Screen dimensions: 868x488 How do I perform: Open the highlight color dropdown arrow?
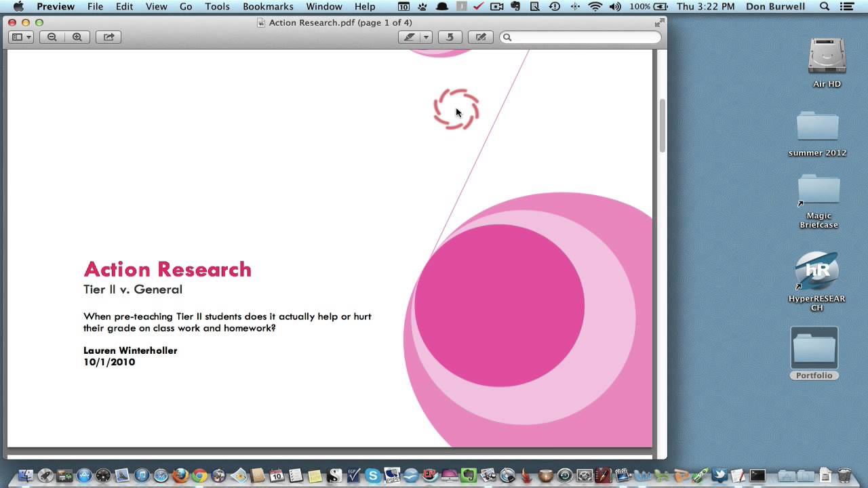[426, 37]
